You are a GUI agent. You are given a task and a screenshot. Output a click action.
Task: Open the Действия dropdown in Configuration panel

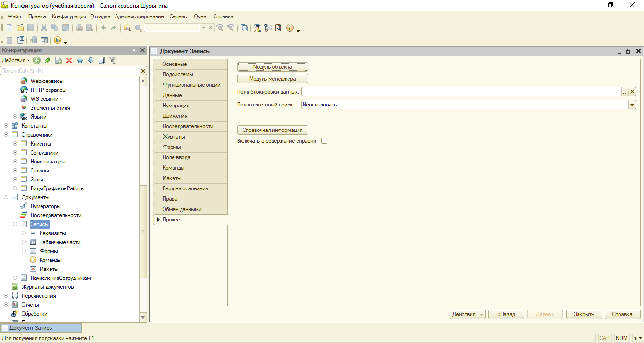click(16, 60)
